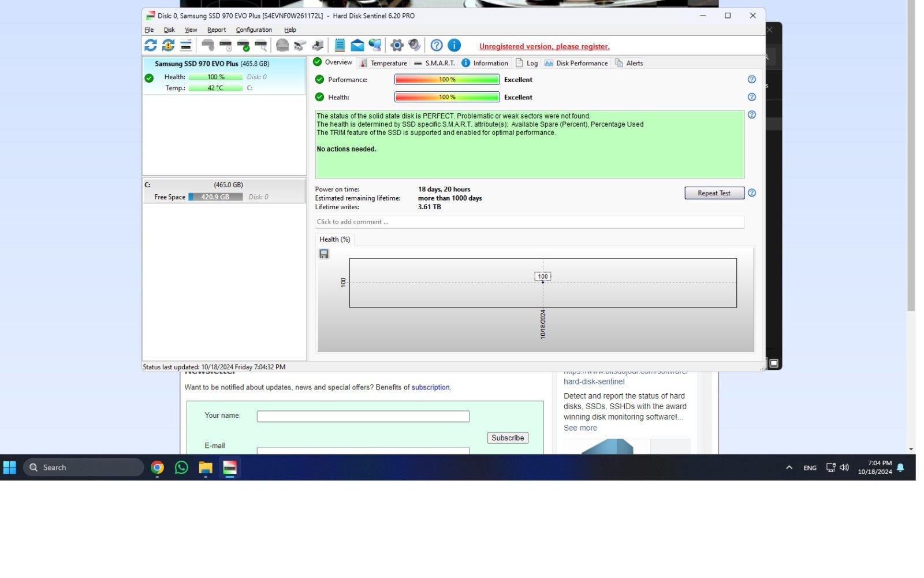The height and width of the screenshot is (578, 924).
Task: Open the Disk menu
Action: click(x=169, y=30)
